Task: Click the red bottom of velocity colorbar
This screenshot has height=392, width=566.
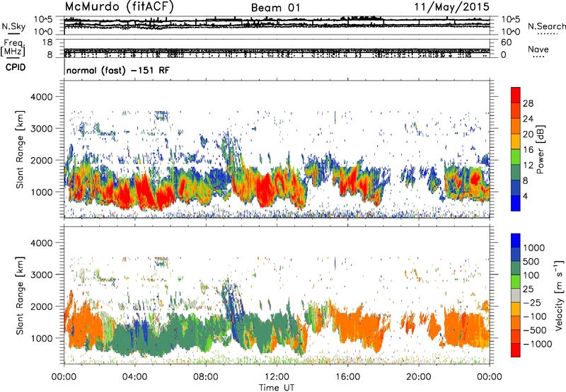Action: 516,350
